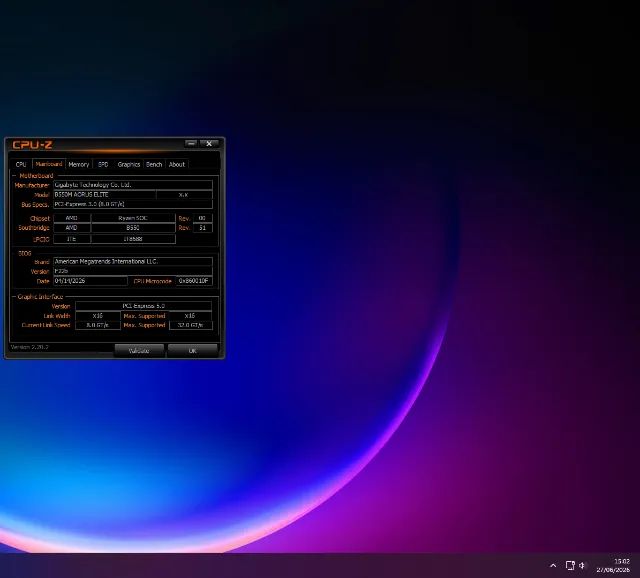
Task: Click the Manufacturer field Gigabyte Technology
Action: tap(133, 185)
